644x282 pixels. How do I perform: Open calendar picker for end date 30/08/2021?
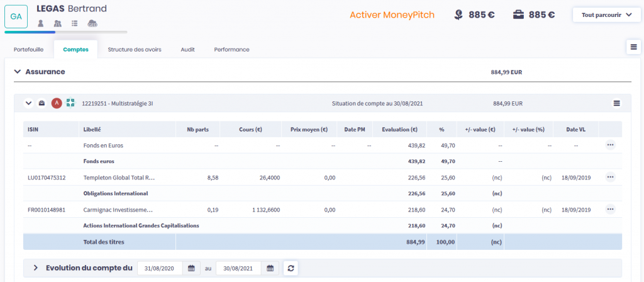click(270, 268)
